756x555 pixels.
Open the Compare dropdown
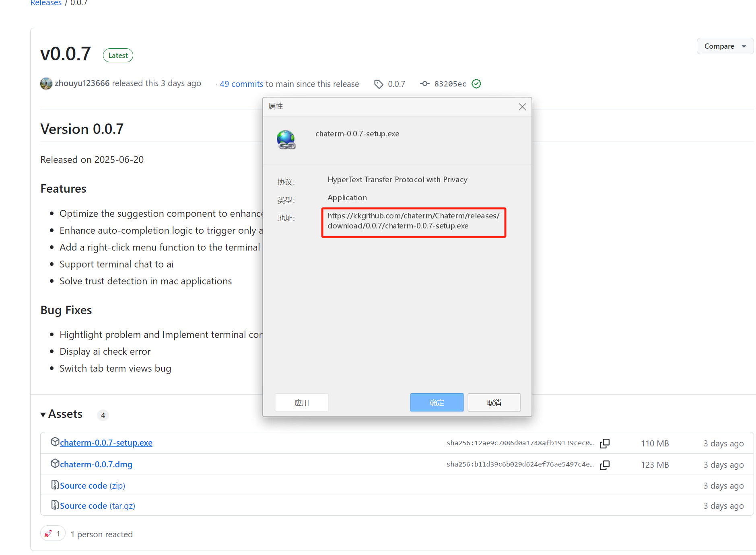725,46
